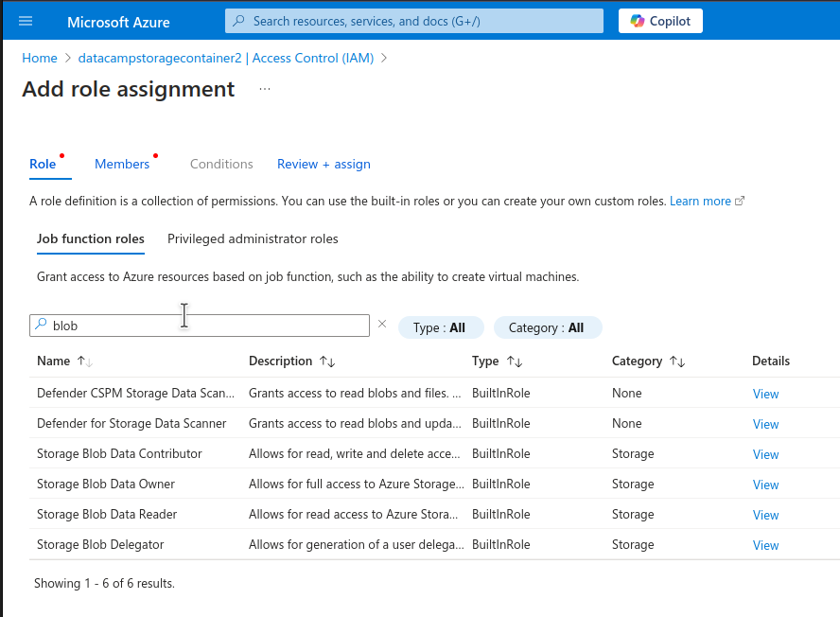Clear the role search with the X icon
Viewport: 840px width, 617px height.
pyautogui.click(x=382, y=324)
